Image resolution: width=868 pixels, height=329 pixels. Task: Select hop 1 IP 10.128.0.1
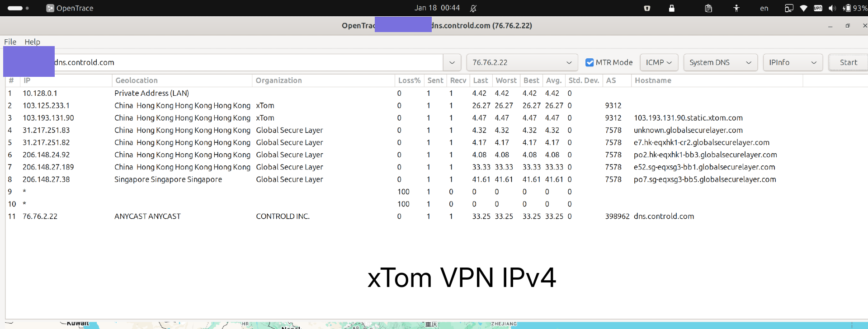pyautogui.click(x=40, y=93)
